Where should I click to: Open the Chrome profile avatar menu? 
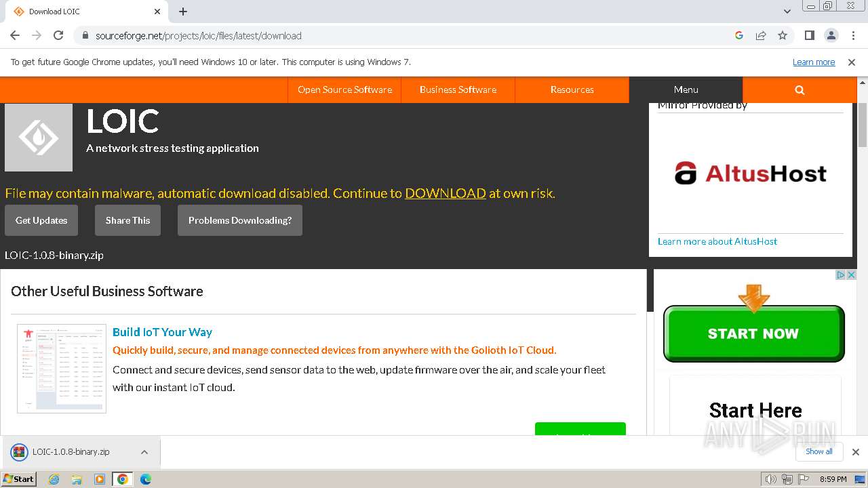coord(831,35)
